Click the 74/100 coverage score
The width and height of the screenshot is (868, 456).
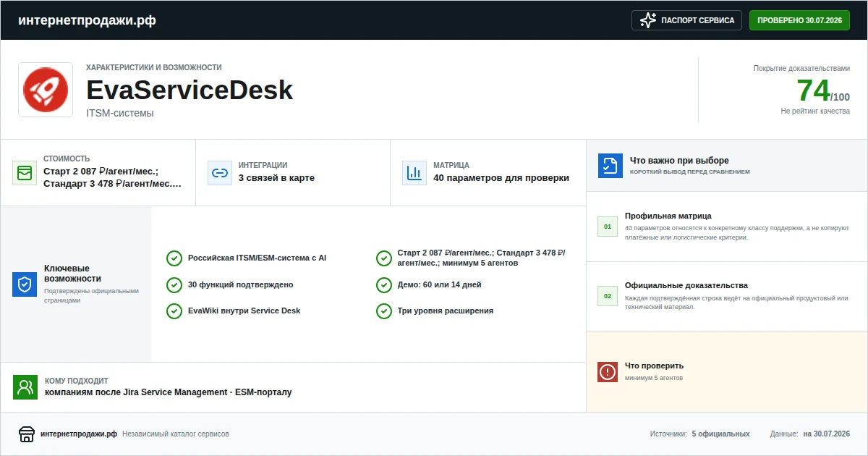click(x=823, y=90)
